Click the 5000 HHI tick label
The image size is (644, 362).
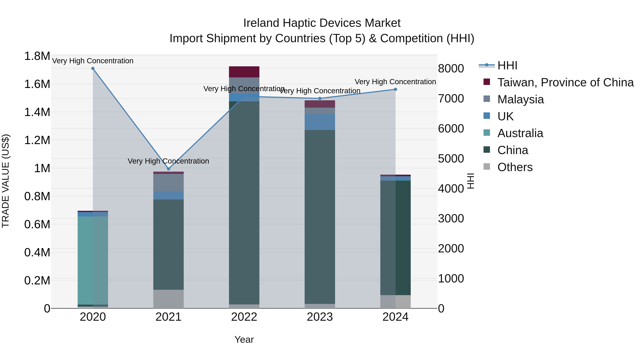451,158
